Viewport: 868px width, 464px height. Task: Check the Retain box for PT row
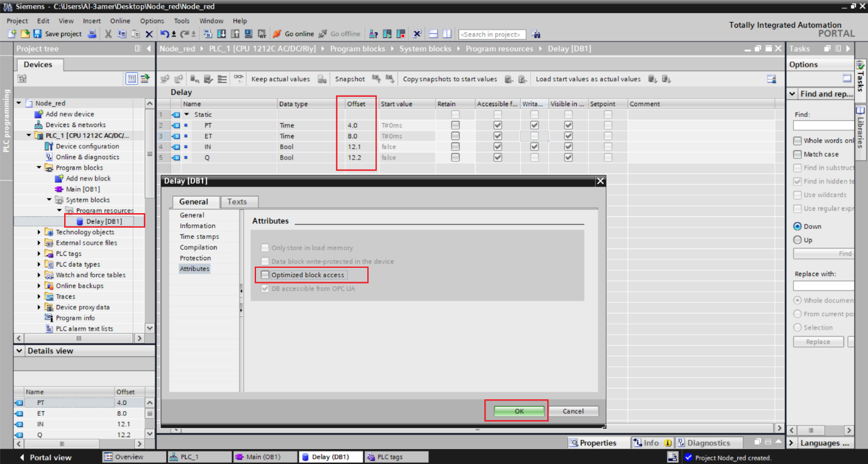click(455, 125)
